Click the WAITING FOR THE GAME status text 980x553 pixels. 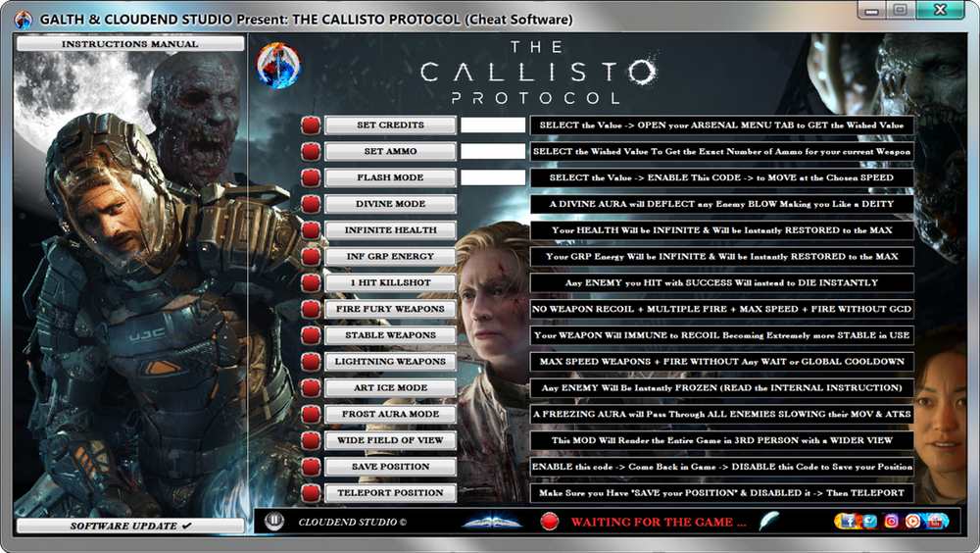pyautogui.click(x=659, y=522)
